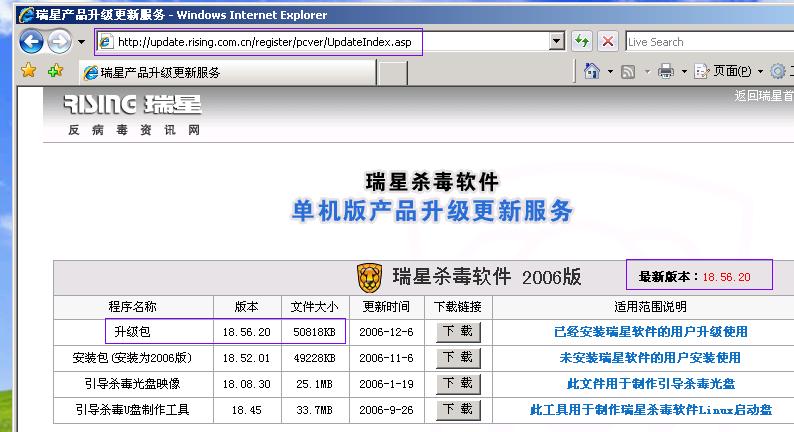Viewport: 794px width, 432px height.
Task: Click the 适用范围说明 column header
Action: click(650, 306)
